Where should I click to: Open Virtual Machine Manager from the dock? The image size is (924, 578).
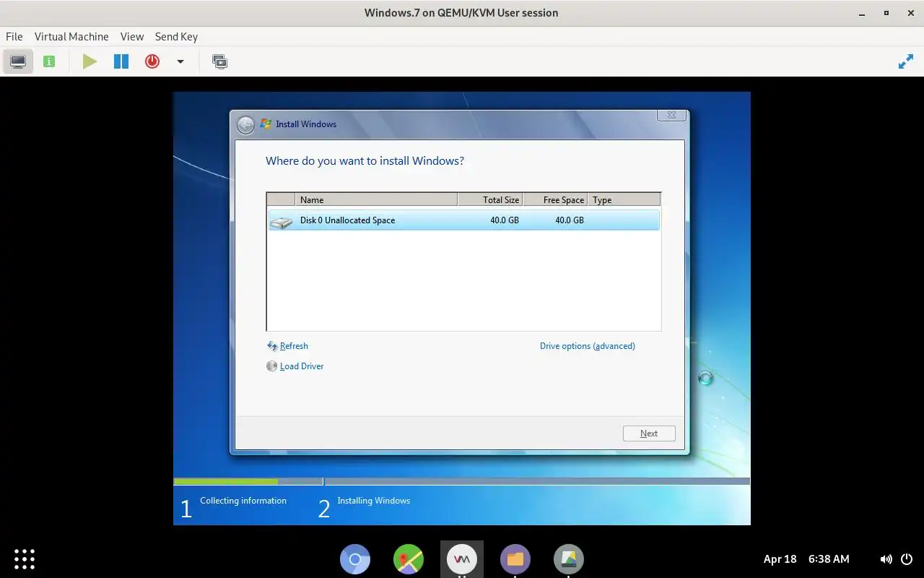tap(462, 558)
